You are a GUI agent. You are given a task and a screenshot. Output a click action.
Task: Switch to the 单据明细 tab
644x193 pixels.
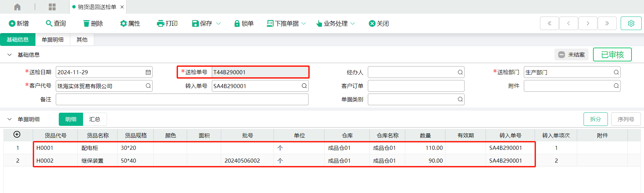[x=53, y=39]
